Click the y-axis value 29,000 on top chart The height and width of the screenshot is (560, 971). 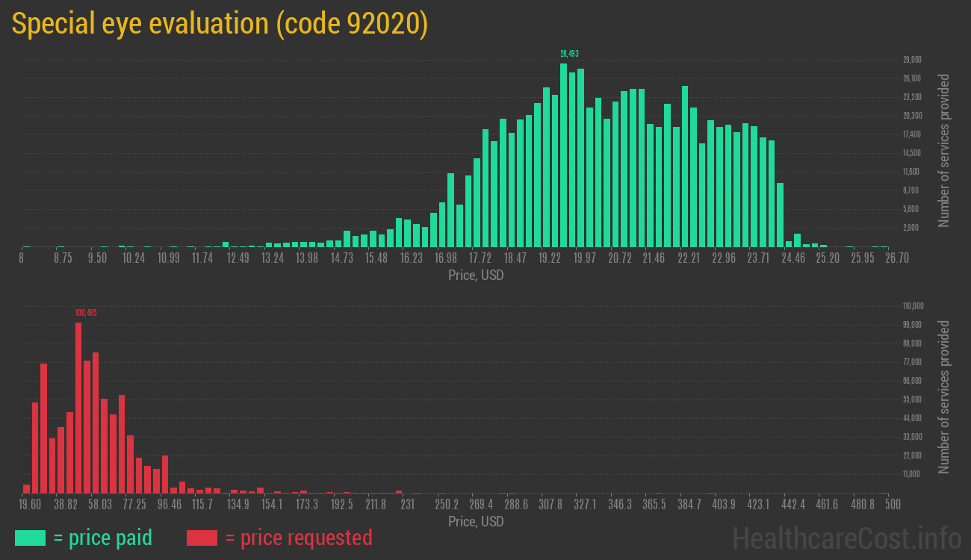tap(912, 60)
